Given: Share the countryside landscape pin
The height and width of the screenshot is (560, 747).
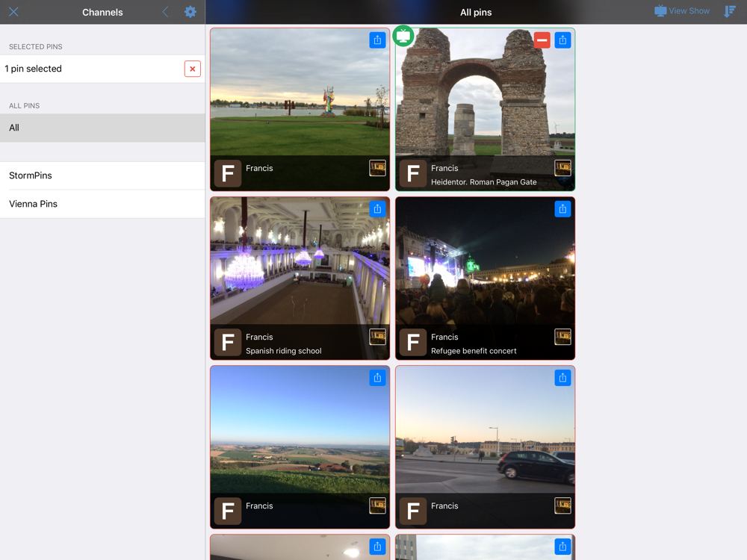Looking at the screenshot, I should pos(377,378).
